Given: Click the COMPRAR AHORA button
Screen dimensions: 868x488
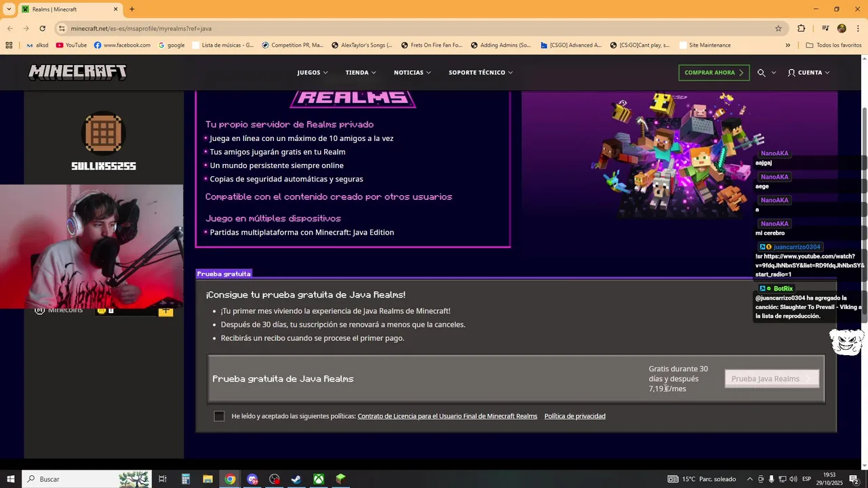Looking at the screenshot, I should tap(714, 73).
